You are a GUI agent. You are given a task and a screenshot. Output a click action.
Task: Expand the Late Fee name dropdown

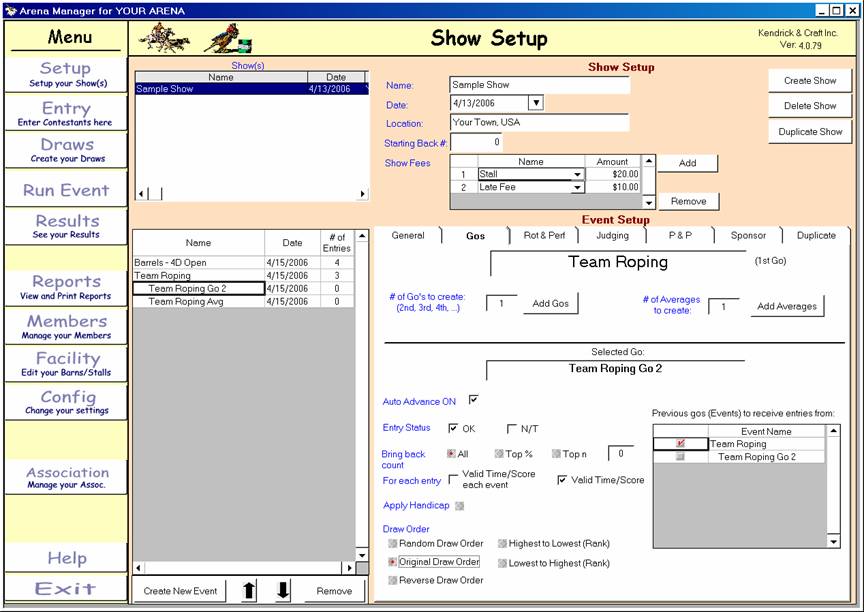577,187
